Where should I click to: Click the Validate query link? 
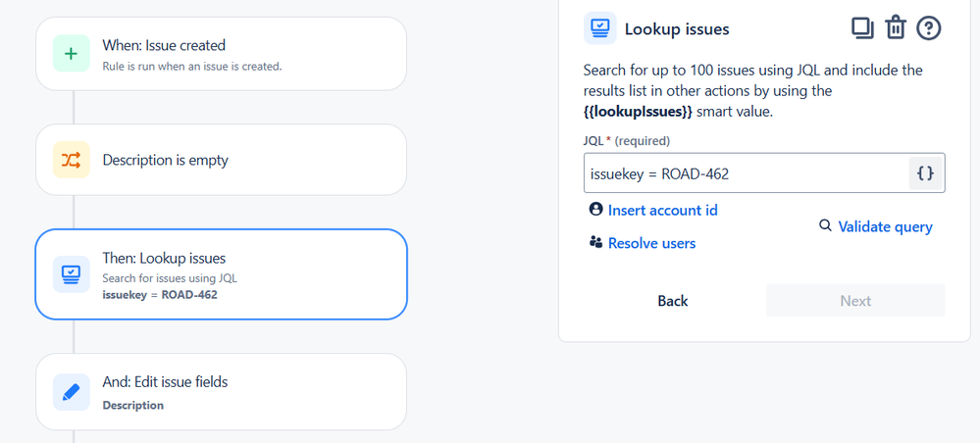[885, 226]
